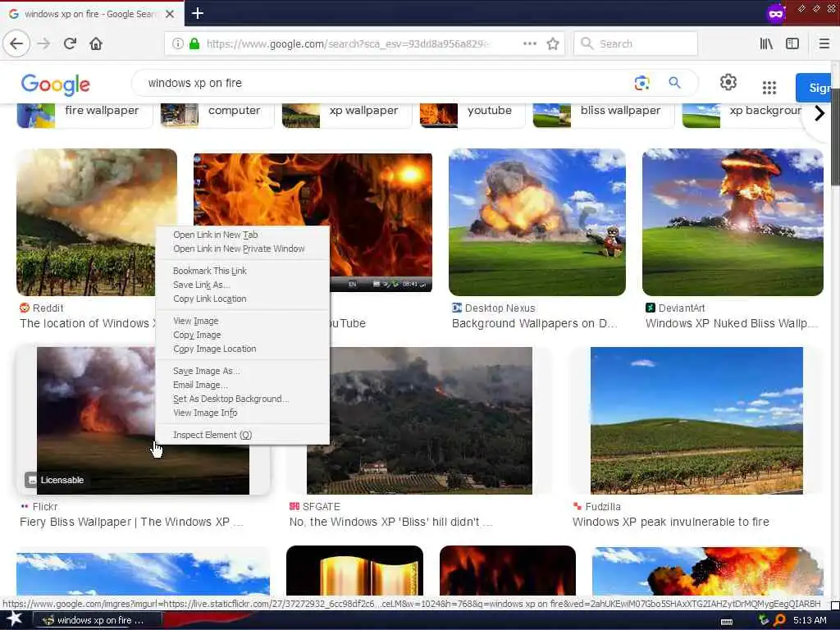Open a new tab with plus button
This screenshot has height=630, width=840.
click(197, 13)
